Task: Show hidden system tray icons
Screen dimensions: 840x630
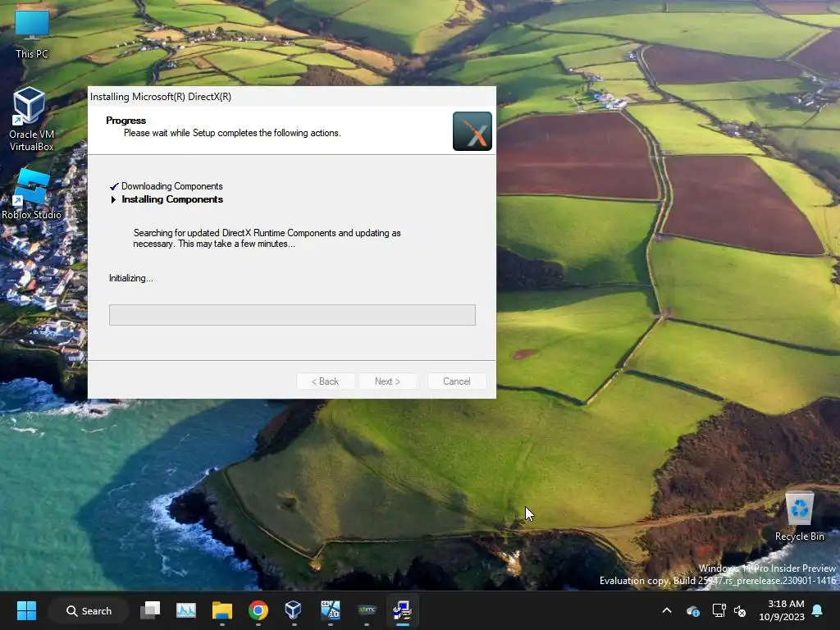Action: pos(667,610)
